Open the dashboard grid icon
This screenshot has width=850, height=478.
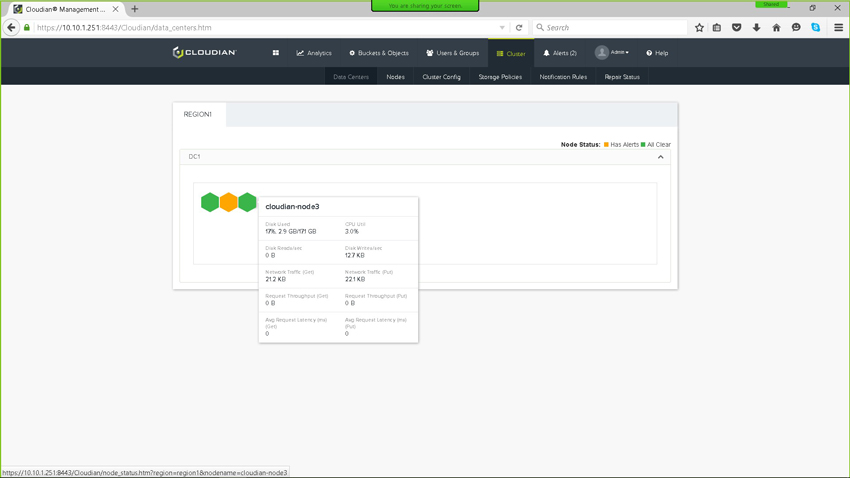click(x=275, y=53)
